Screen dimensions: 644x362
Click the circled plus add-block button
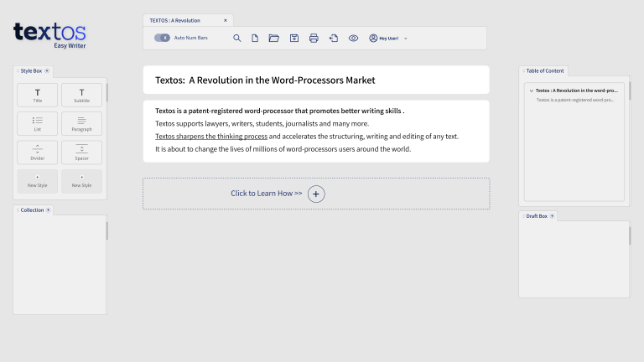point(316,194)
